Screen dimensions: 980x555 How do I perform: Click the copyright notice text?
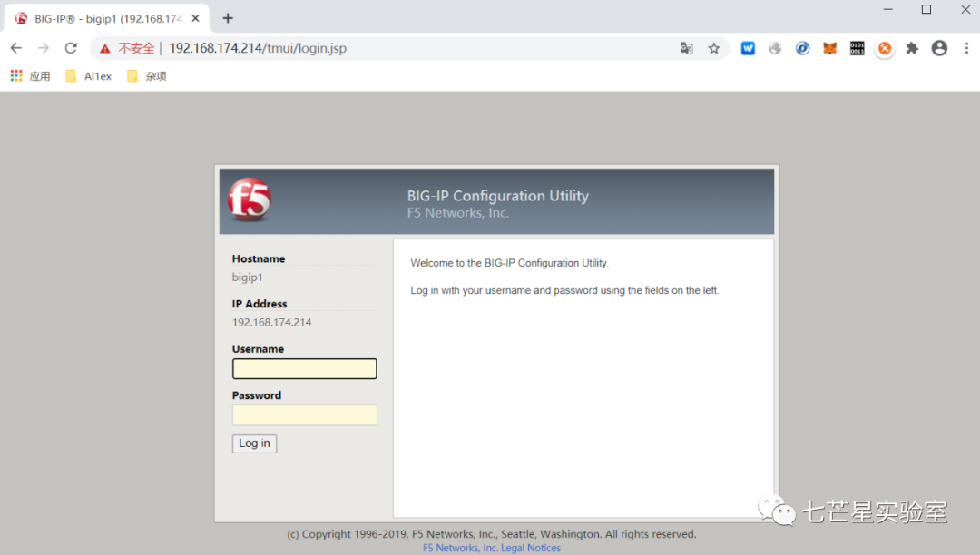491,534
